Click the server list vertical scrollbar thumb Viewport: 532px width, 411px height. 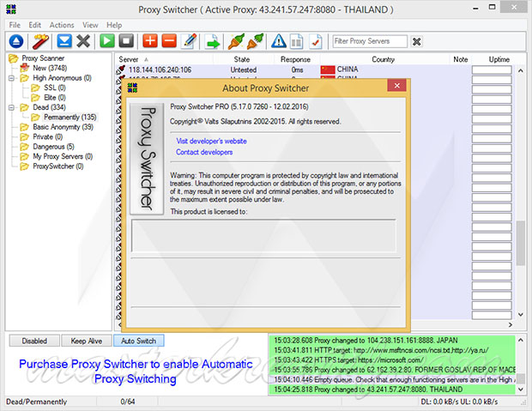pyautogui.click(x=521, y=243)
